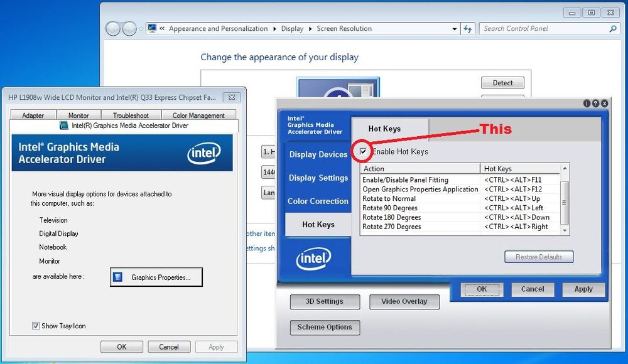Open Video Overlay settings
This screenshot has height=364, width=628.
coord(404,301)
